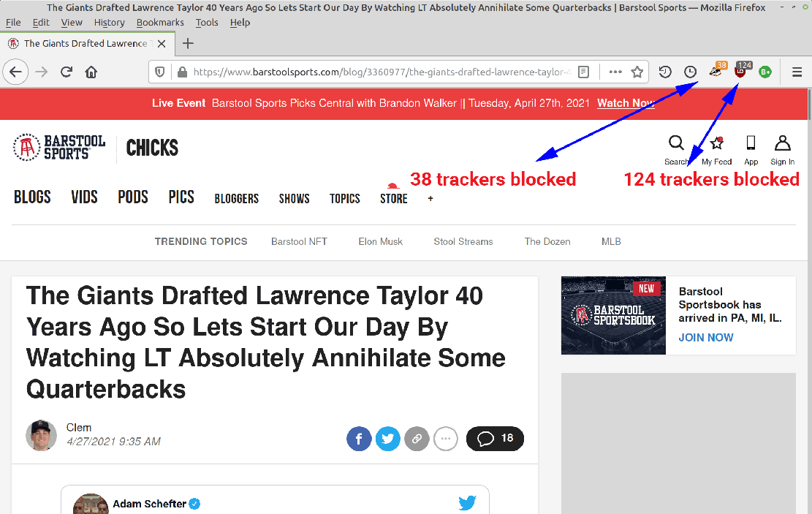Screen dimensions: 812x514
Task: Click the Sign In person icon
Action: click(x=783, y=151)
